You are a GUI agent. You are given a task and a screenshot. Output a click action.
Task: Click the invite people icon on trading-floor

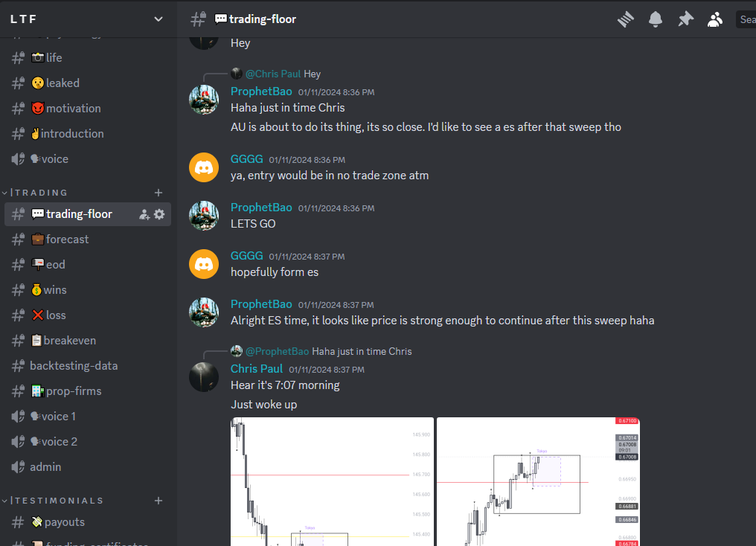point(144,214)
